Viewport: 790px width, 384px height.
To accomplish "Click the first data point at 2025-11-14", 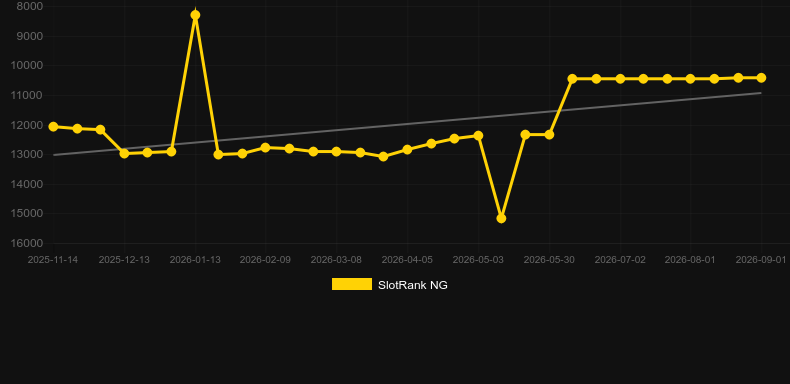I will point(53,126).
